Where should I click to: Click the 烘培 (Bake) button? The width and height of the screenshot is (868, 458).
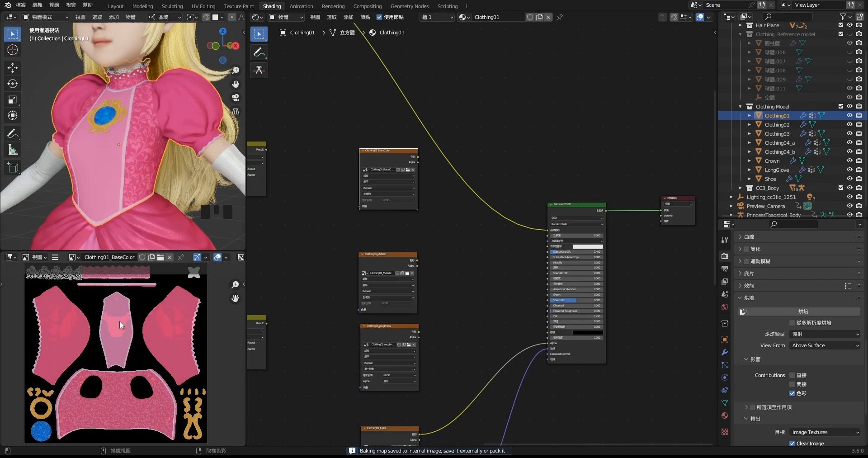click(799, 312)
